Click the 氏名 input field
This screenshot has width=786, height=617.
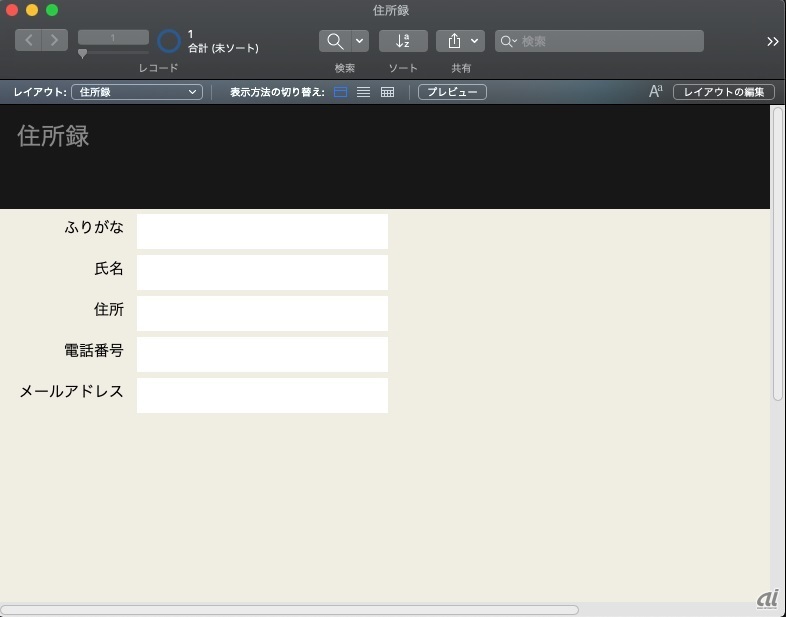point(262,273)
